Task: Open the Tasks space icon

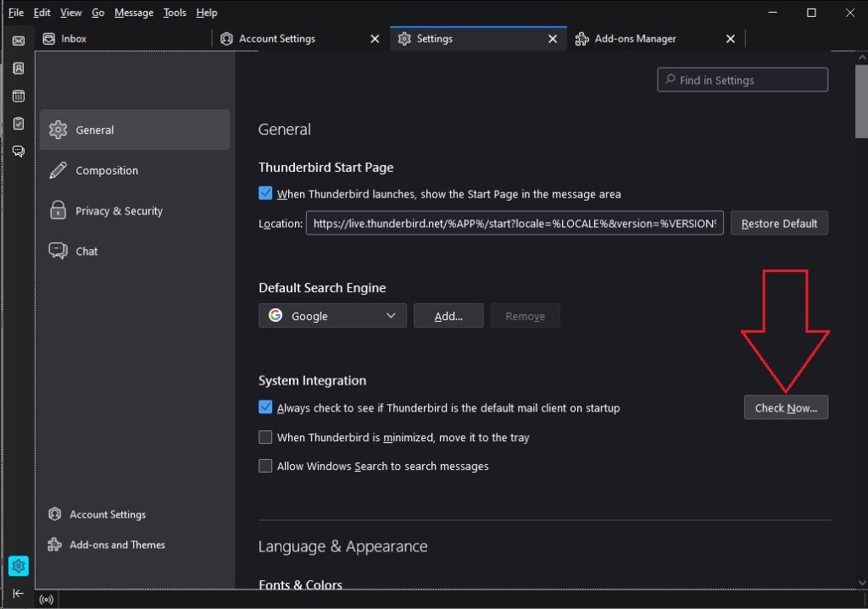Action: click(x=18, y=124)
